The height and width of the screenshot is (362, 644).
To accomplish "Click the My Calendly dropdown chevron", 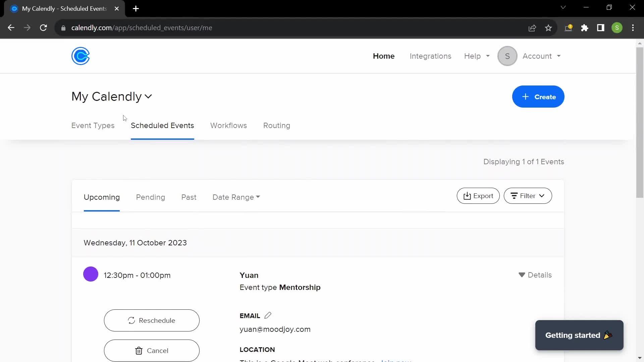I will (x=149, y=96).
